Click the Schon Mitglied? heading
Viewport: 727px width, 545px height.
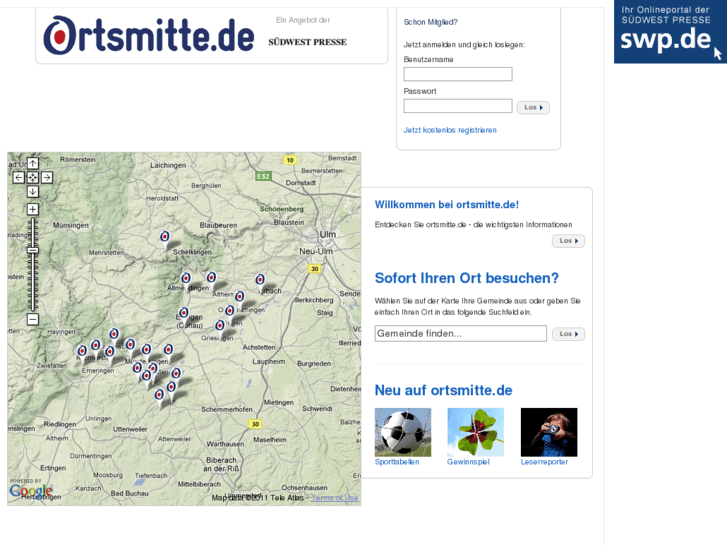[431, 22]
